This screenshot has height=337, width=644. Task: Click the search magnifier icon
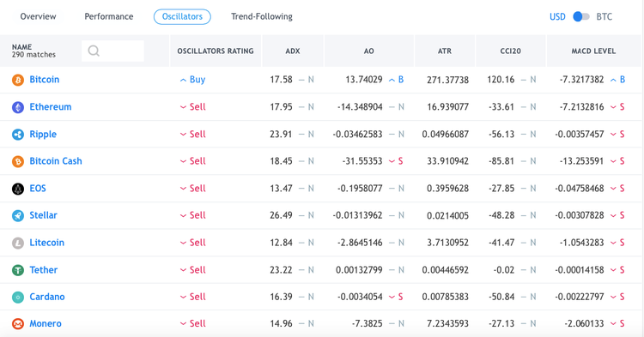94,51
